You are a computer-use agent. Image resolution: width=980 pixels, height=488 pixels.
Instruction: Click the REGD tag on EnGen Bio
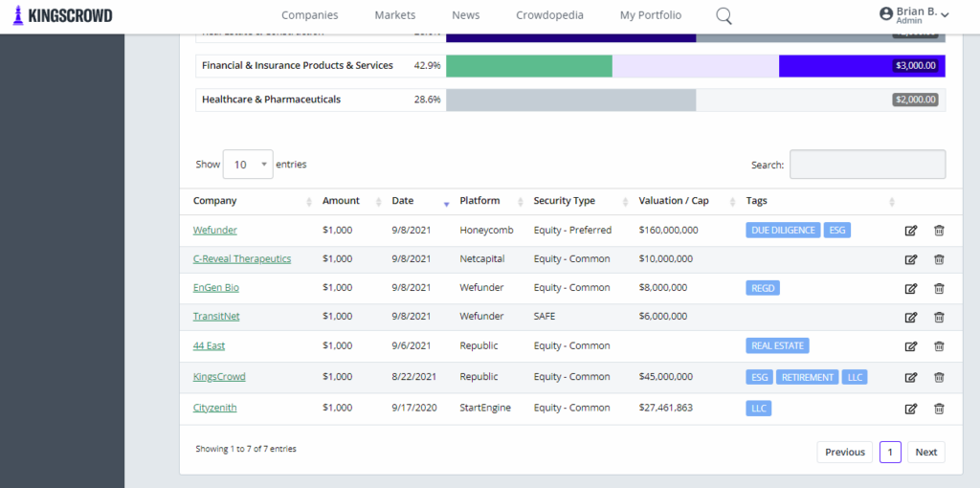point(763,288)
